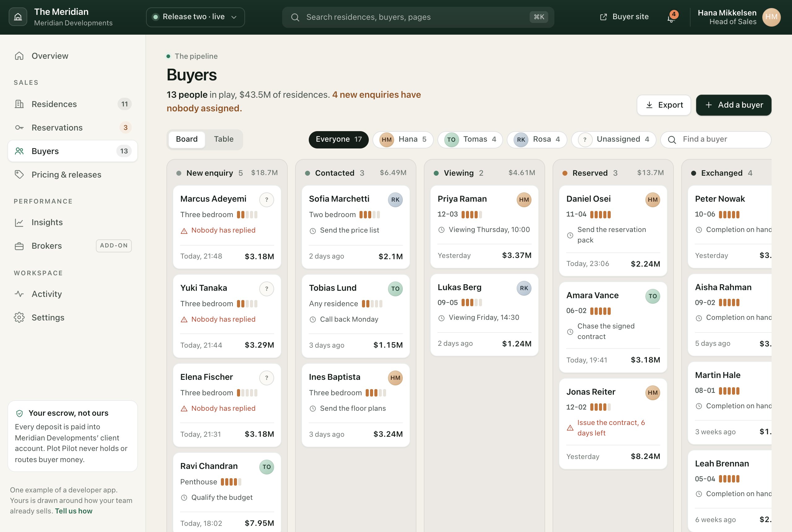Filter buyers assigned to Rosa
Image resolution: width=792 pixels, height=532 pixels.
[x=537, y=139]
